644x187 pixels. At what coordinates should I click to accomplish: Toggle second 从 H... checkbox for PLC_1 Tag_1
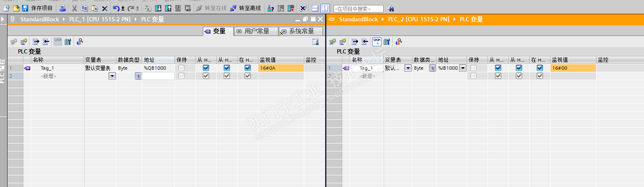click(227, 68)
